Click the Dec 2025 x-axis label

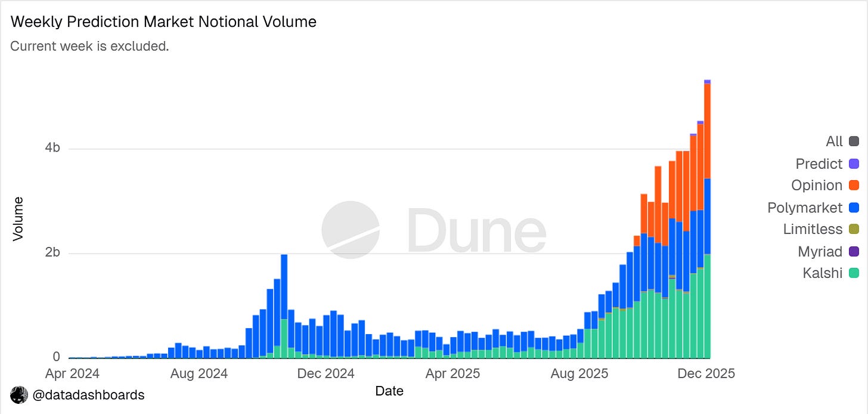pyautogui.click(x=706, y=374)
